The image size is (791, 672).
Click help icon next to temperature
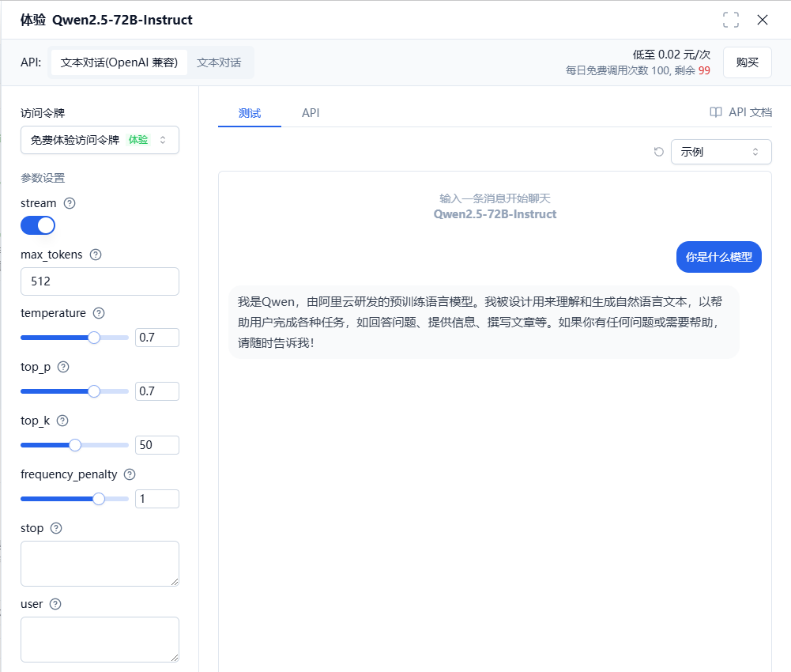99,313
